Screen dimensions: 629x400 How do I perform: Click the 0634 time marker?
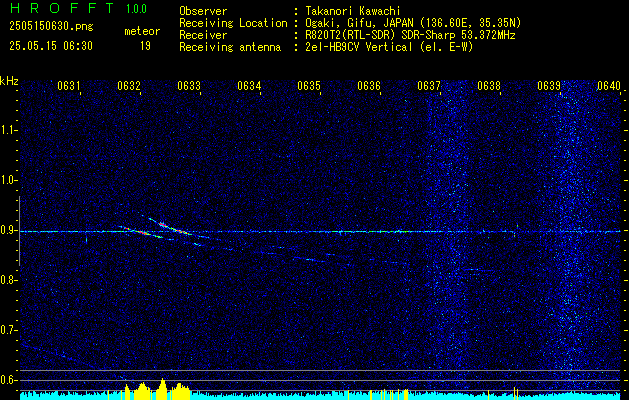pyautogui.click(x=249, y=86)
